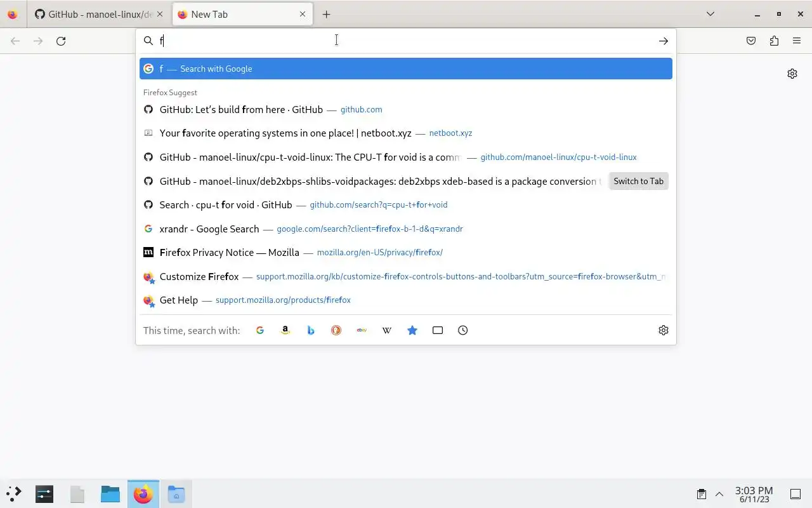The height and width of the screenshot is (508, 812).
Task: Go back one page
Action: 15,41
